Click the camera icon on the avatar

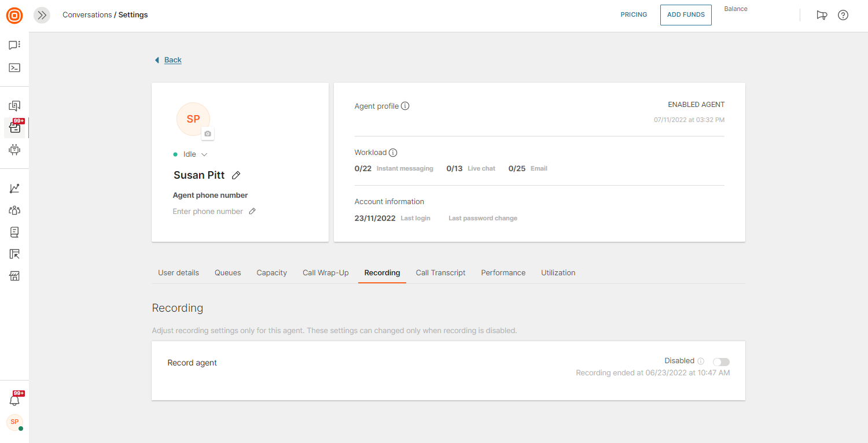point(208,134)
